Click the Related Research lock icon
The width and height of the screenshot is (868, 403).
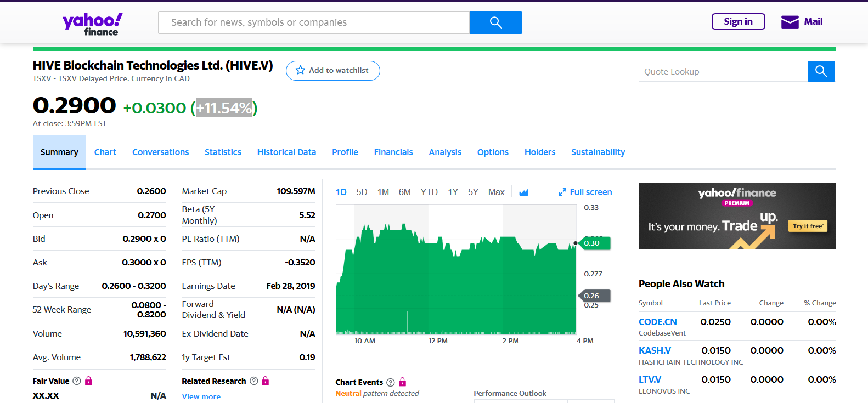coord(266,381)
